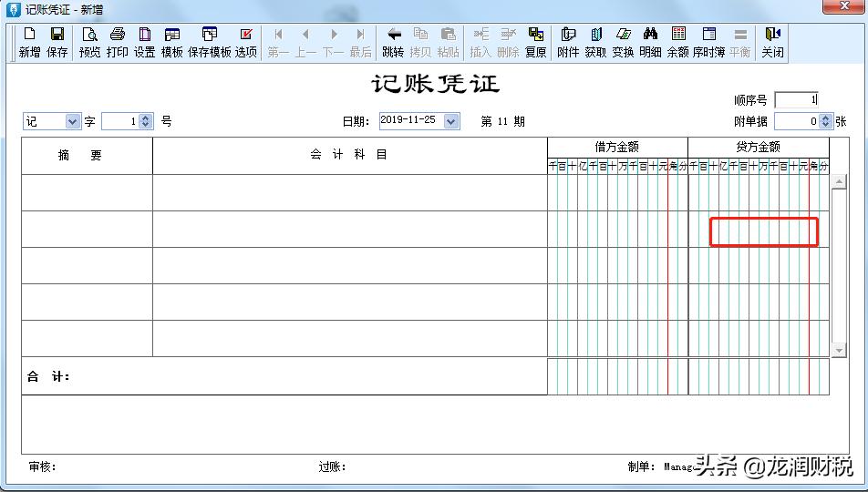Click 变换 convert icon
Screen dimensions: 868x492
click(x=624, y=43)
